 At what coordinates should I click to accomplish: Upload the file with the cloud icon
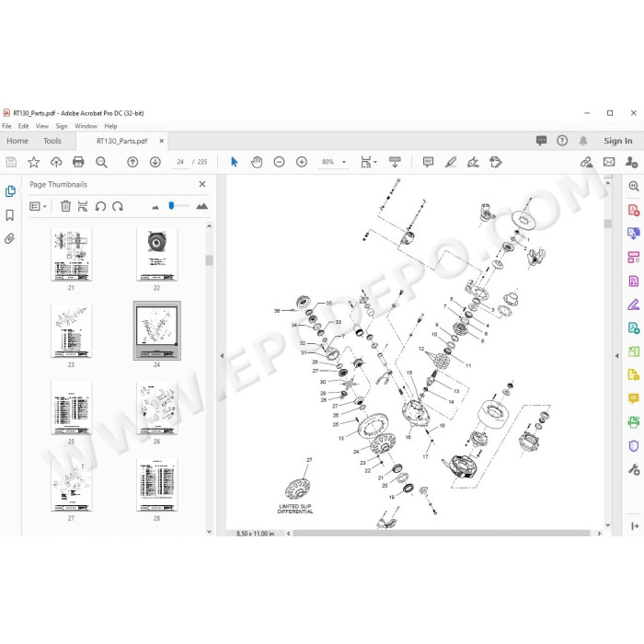(56, 162)
